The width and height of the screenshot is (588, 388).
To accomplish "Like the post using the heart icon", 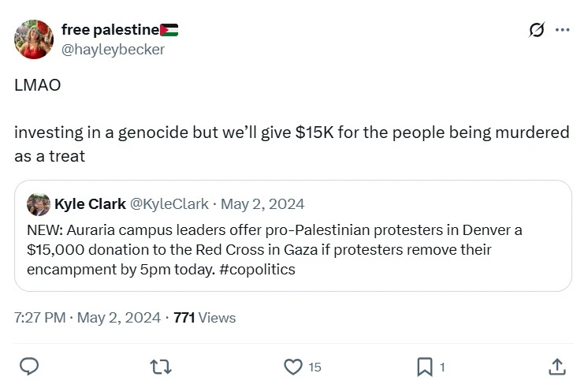I will pos(293,366).
